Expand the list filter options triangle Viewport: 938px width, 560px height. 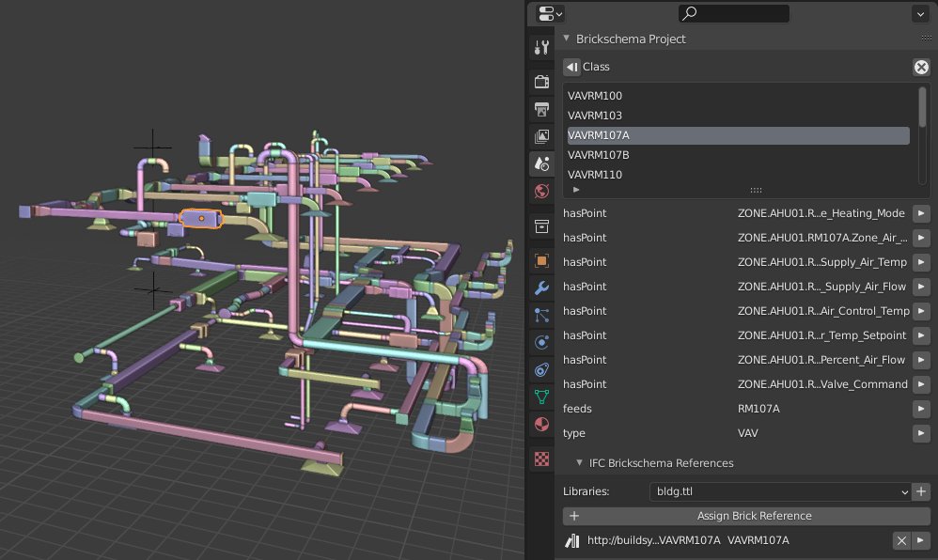click(x=576, y=190)
